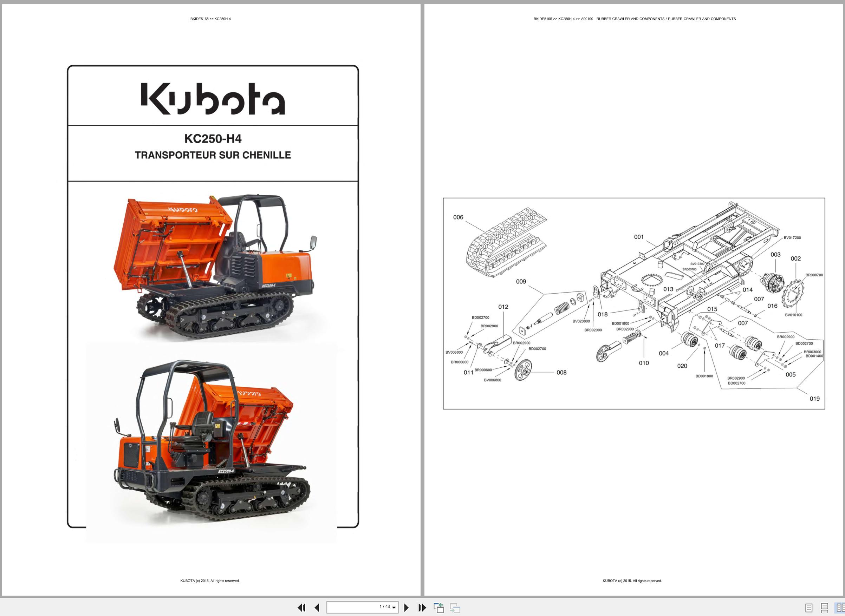
Task: Click part label 009 on the diagram
Action: (x=521, y=282)
